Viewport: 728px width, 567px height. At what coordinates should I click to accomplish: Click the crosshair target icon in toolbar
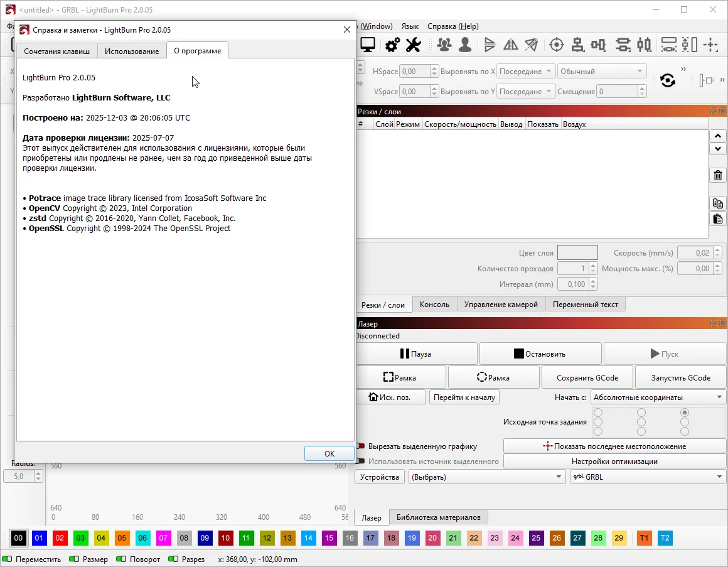tap(556, 45)
